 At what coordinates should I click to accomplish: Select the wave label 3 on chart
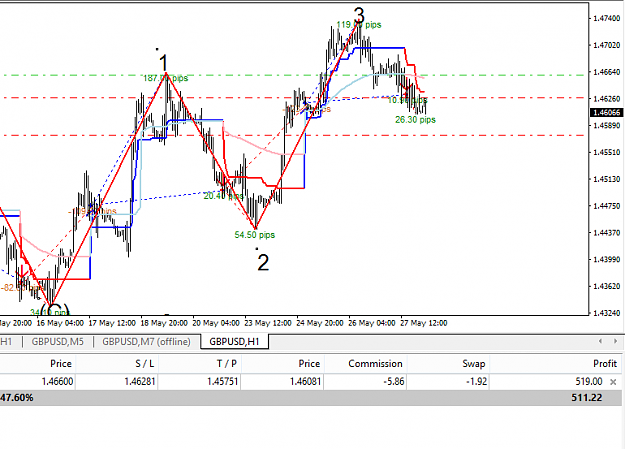click(359, 16)
